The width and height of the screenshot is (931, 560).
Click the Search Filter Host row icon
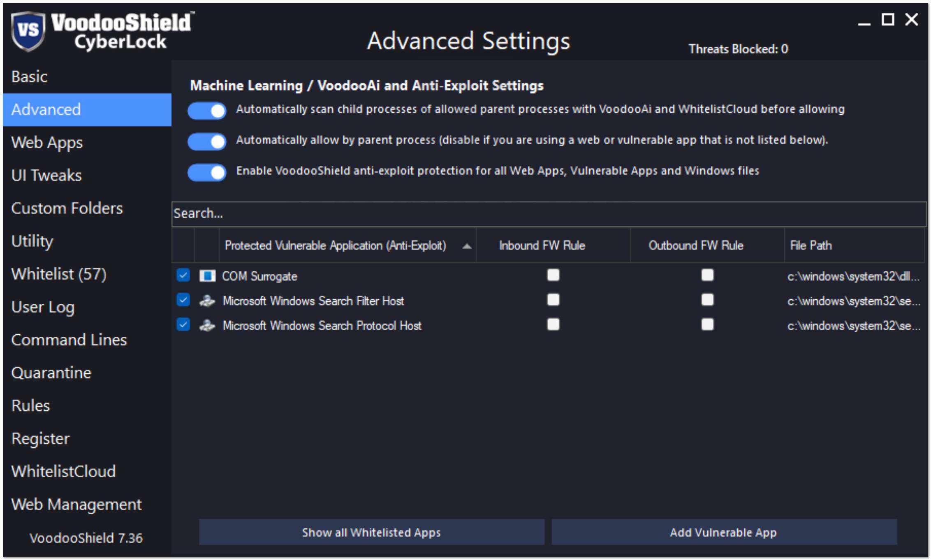click(207, 301)
